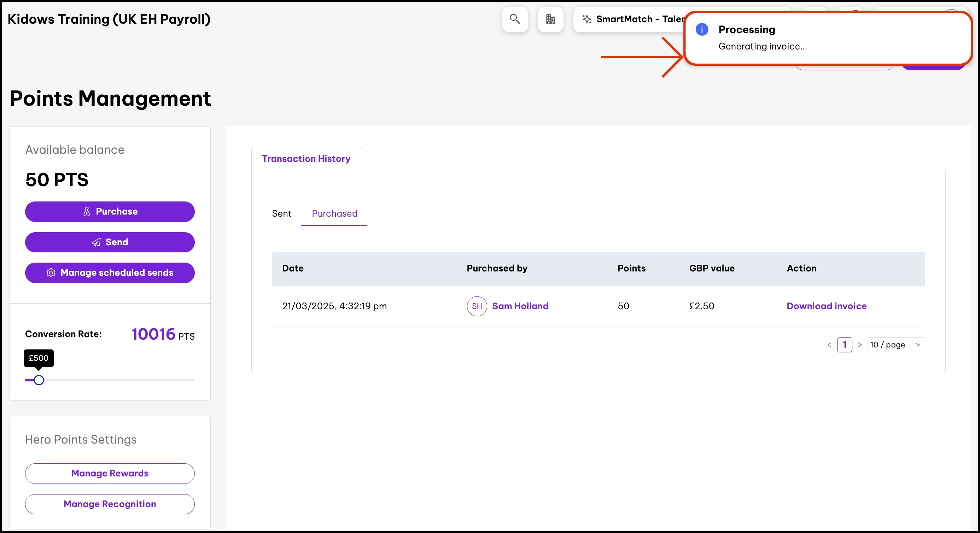Click the money bag icon on Purchase
This screenshot has height=533, width=980.
point(87,211)
